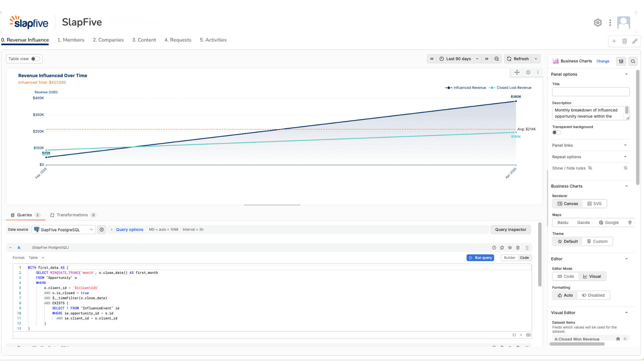Click the query A drag handle
The width and height of the screenshot is (644, 362).
[x=527, y=248]
